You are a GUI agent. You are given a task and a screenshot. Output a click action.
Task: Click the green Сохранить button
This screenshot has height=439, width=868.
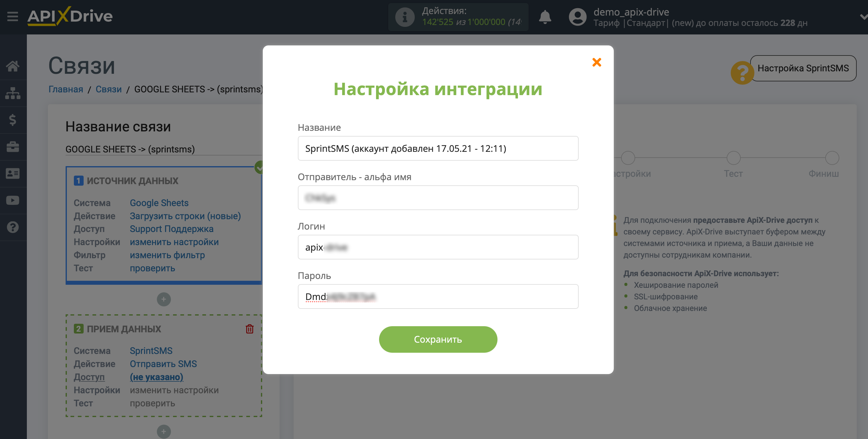click(438, 339)
